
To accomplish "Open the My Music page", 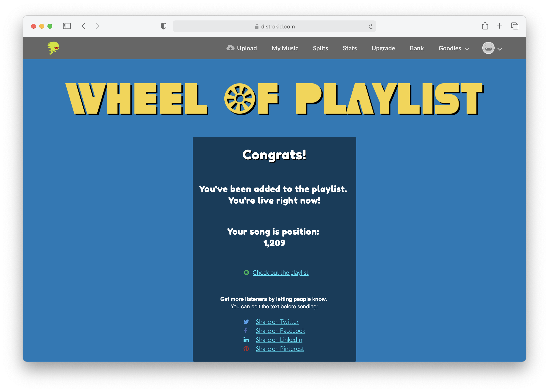I will point(285,48).
